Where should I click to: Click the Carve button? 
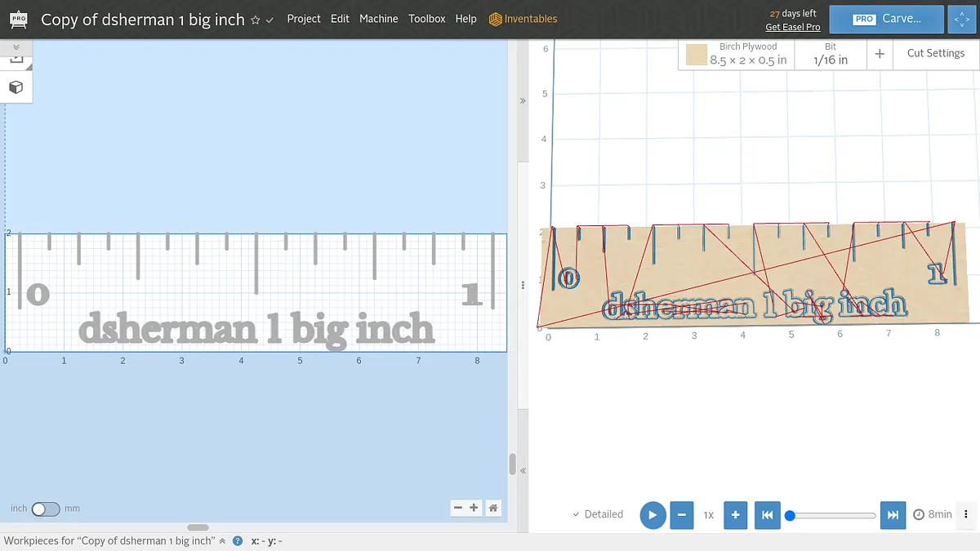(886, 19)
